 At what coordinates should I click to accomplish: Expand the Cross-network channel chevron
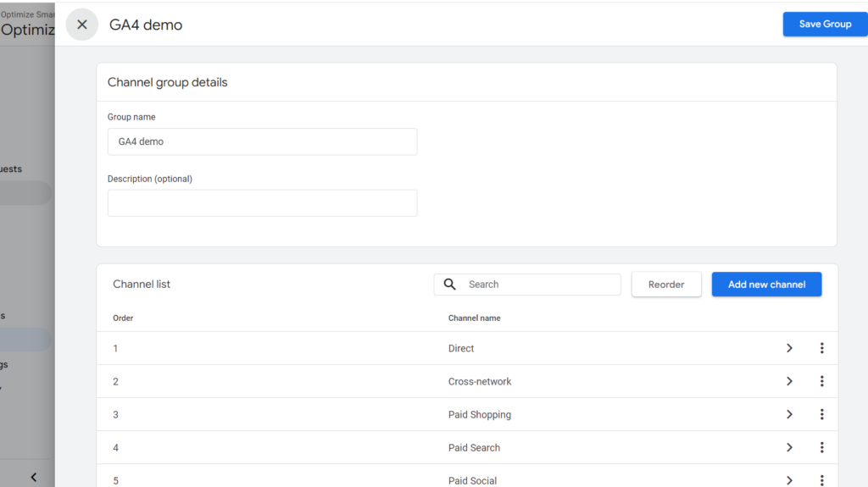(789, 381)
